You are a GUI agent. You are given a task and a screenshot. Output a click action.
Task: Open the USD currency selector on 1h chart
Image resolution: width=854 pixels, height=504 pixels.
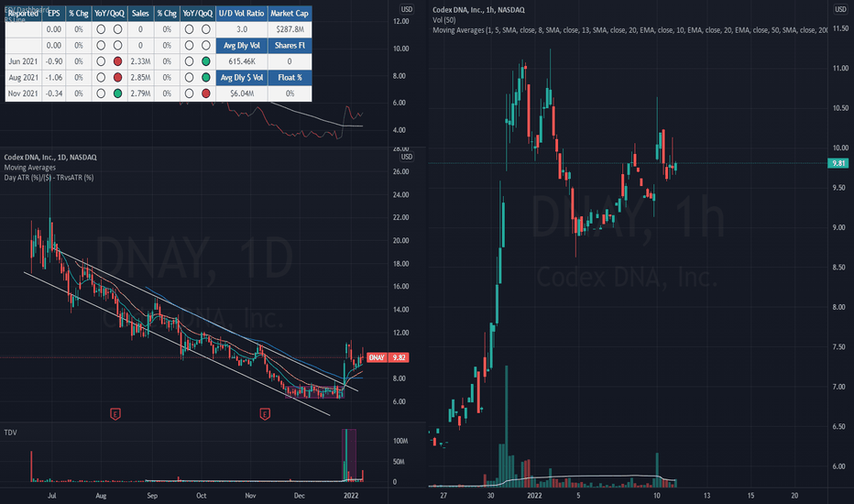pyautogui.click(x=840, y=9)
